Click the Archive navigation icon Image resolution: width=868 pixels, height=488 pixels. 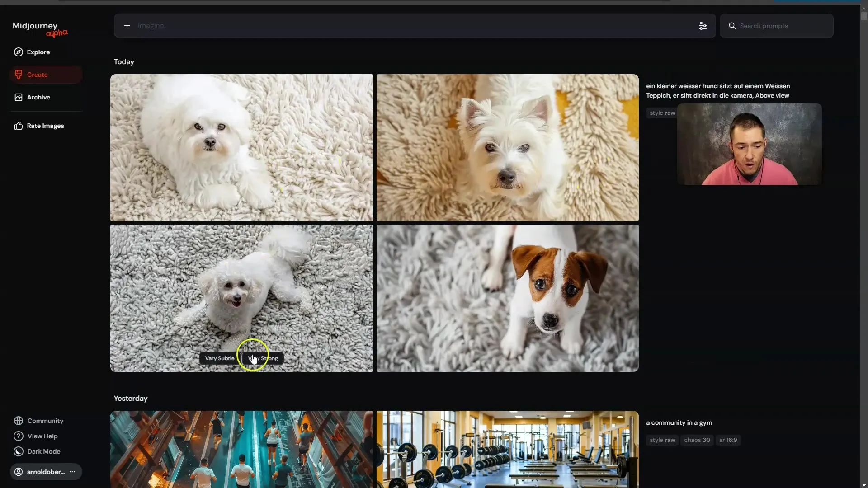click(18, 97)
